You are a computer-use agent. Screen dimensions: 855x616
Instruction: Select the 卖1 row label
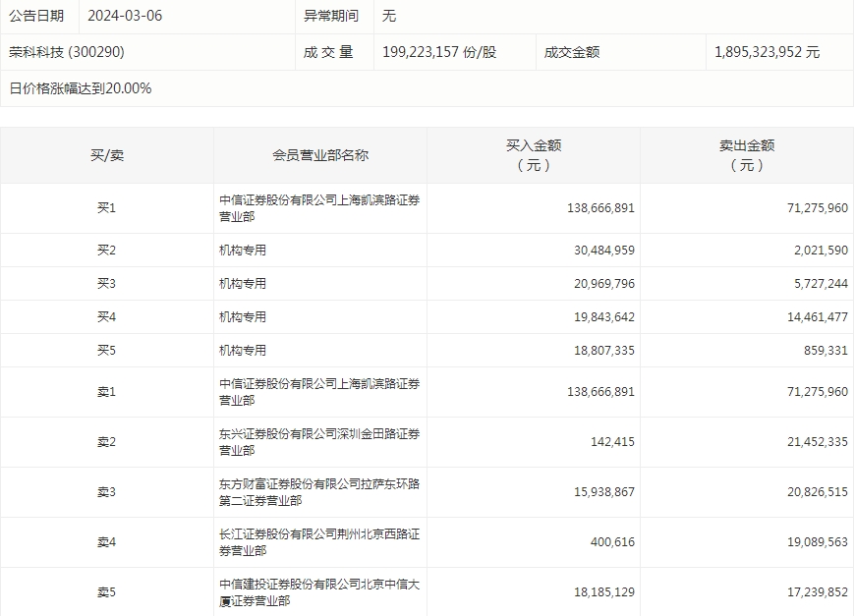coord(106,392)
